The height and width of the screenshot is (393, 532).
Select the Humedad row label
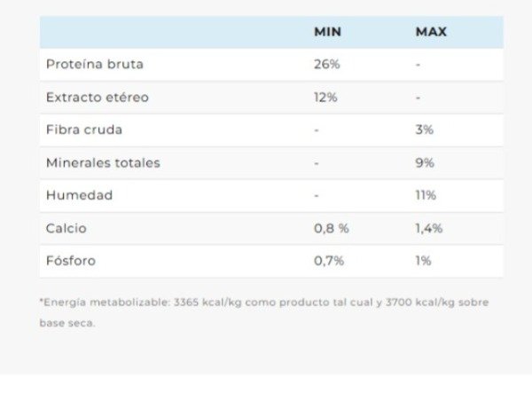(79, 195)
